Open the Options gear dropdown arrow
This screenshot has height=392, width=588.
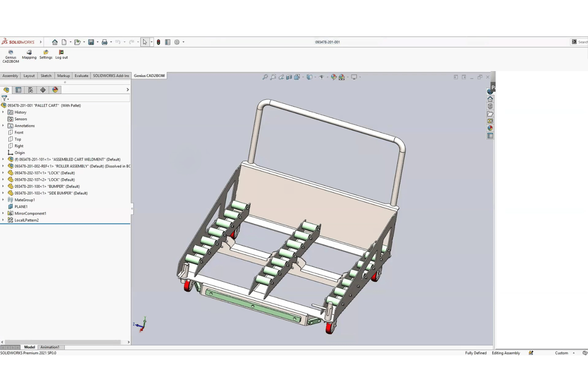[183, 42]
